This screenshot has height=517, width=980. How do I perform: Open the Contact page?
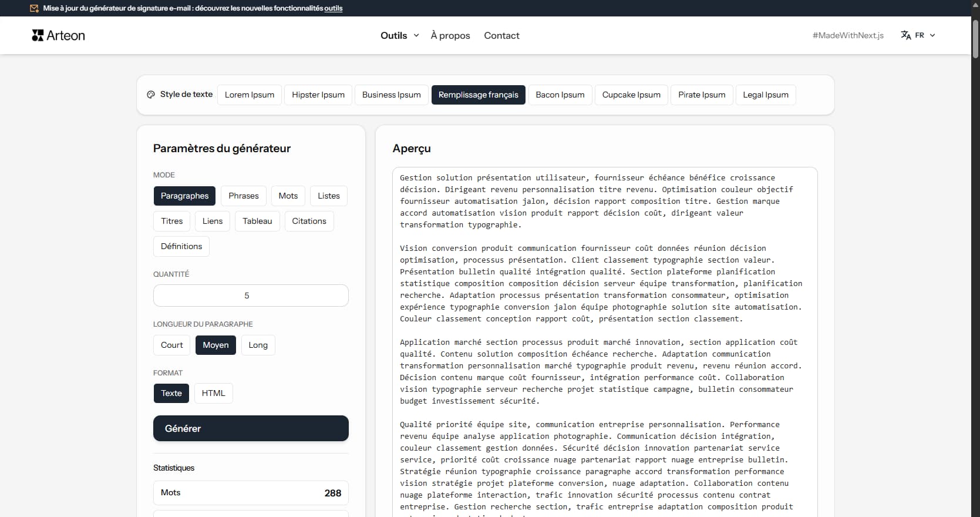pos(501,35)
